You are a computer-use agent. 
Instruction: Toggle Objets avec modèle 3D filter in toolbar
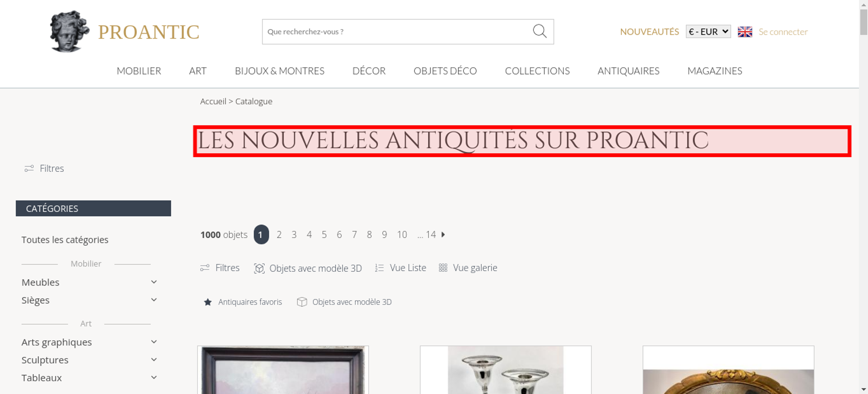[x=308, y=268]
